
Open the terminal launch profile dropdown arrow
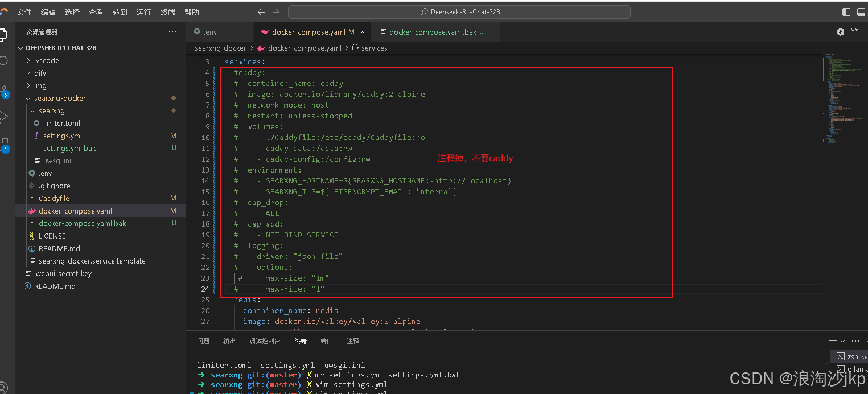pos(843,341)
